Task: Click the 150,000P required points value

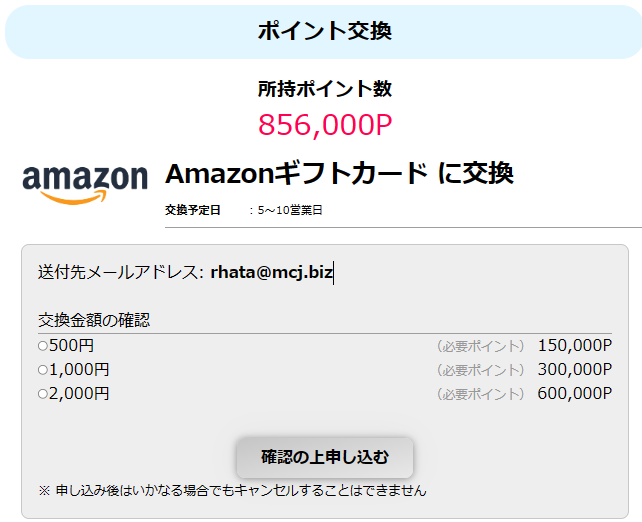Action: (574, 346)
